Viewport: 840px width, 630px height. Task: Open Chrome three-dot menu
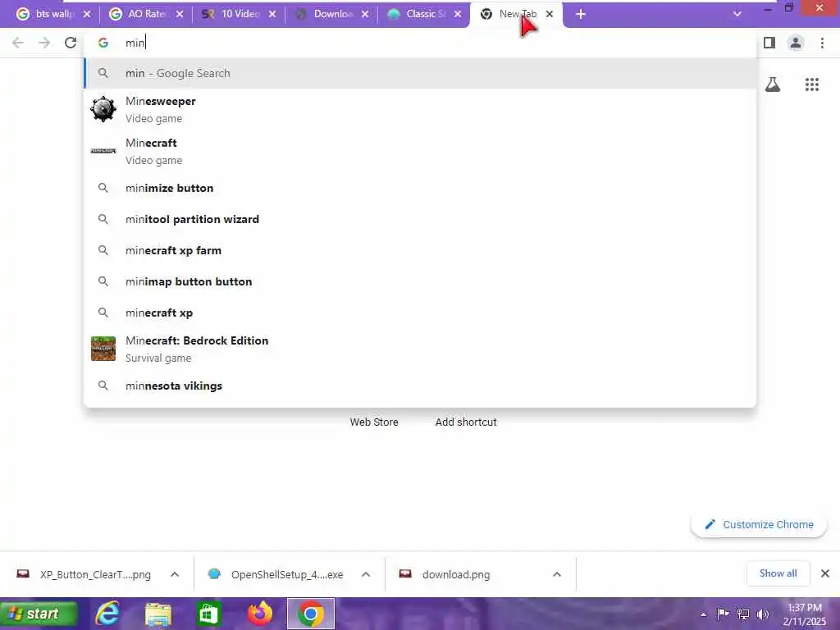point(822,43)
